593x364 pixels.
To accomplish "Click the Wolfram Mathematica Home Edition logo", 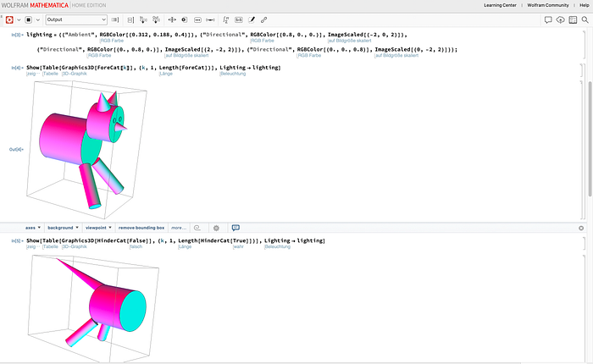I will (53, 5).
